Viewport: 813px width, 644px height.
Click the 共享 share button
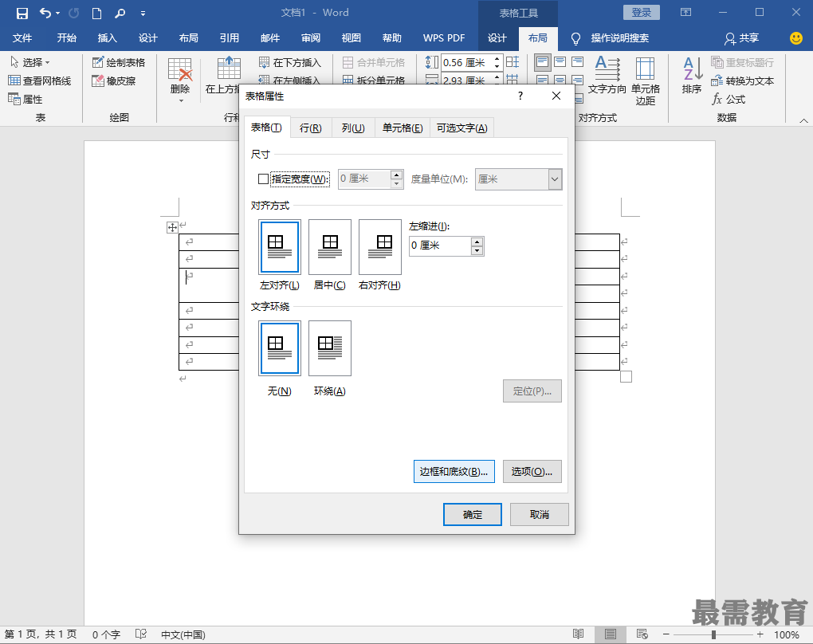[742, 37]
